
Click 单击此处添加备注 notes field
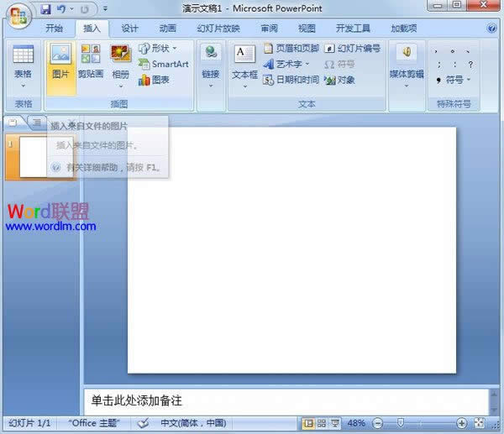coord(286,401)
